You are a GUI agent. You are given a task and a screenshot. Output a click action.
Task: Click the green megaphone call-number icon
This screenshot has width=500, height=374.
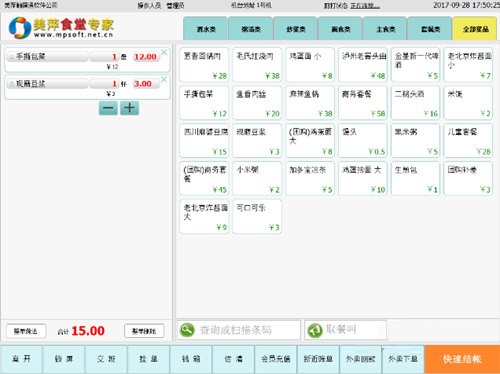[315, 330]
